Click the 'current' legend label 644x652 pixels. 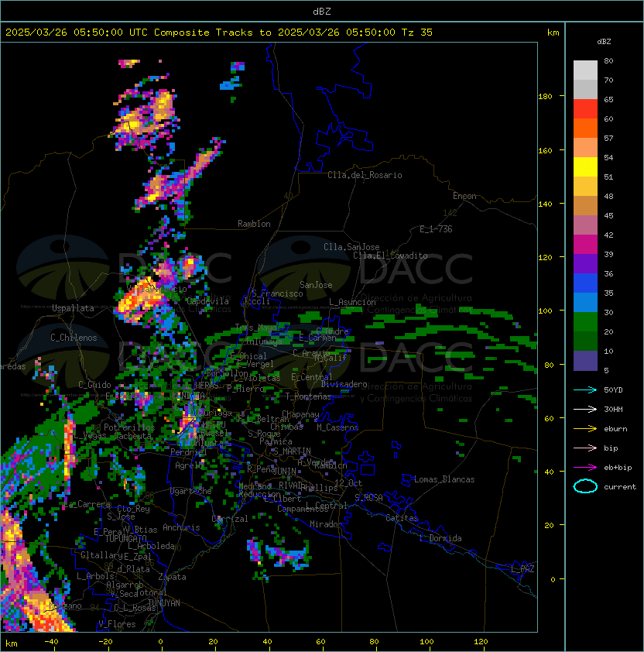[620, 487]
